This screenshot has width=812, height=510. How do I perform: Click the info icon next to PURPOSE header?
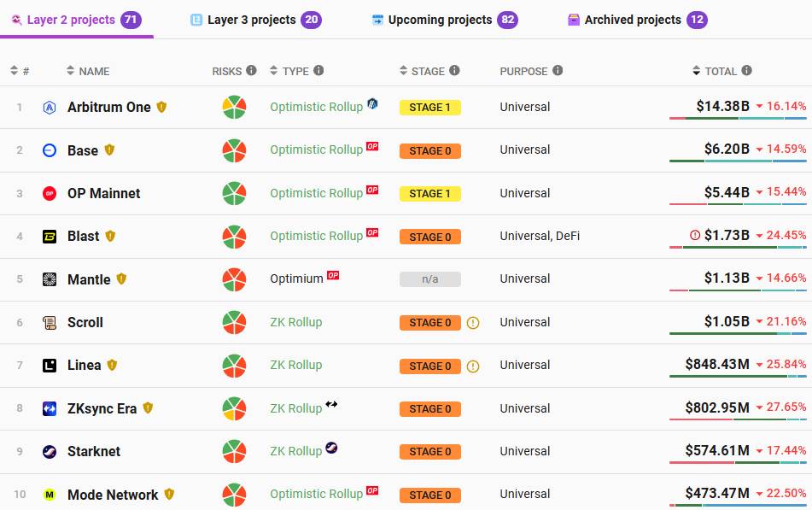[x=558, y=71]
